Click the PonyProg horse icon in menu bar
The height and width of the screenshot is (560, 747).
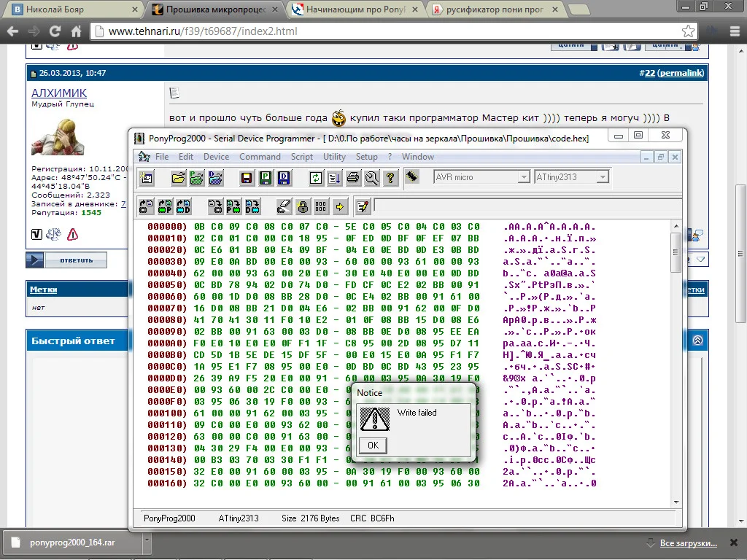click(x=144, y=156)
